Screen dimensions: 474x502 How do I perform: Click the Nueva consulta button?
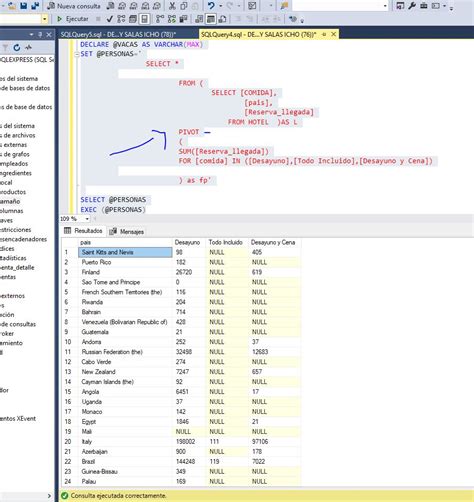click(74, 6)
